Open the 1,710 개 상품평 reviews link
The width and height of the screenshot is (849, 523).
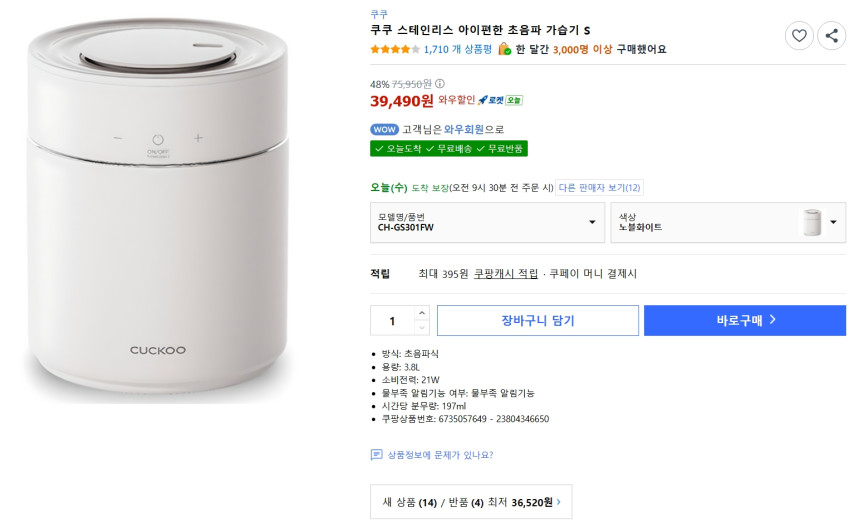point(457,49)
